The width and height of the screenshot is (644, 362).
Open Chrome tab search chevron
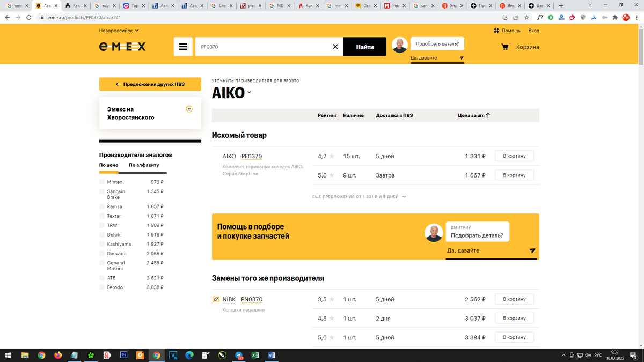pos(590,5)
